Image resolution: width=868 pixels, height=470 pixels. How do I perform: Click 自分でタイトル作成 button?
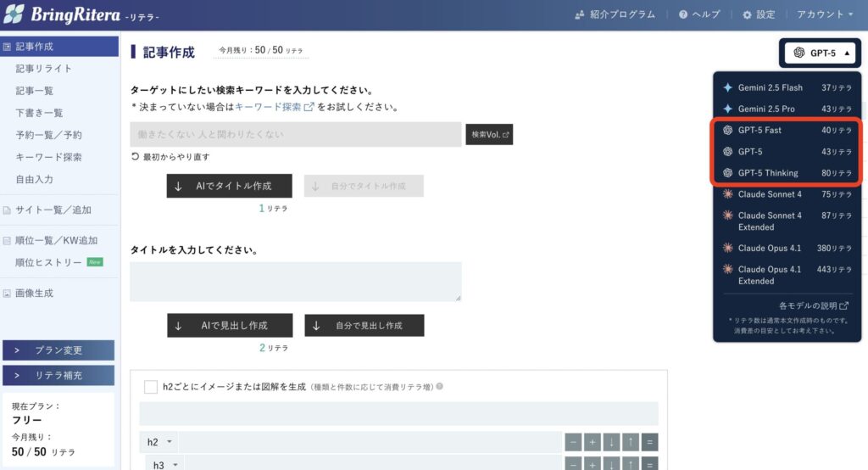coord(364,187)
